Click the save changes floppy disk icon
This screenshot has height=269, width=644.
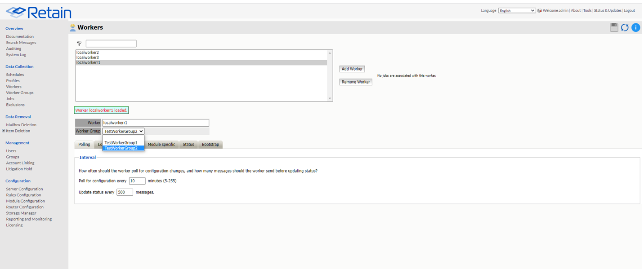point(614,27)
